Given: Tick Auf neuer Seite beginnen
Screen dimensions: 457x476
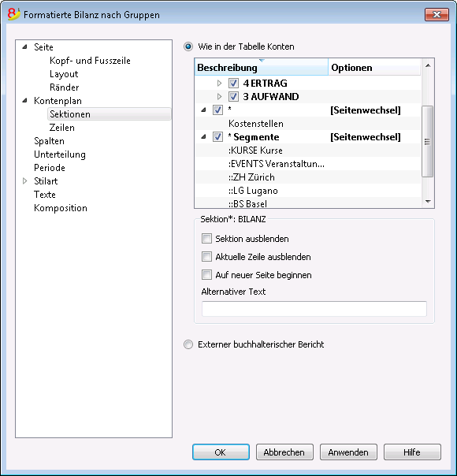Looking at the screenshot, I should point(206,275).
